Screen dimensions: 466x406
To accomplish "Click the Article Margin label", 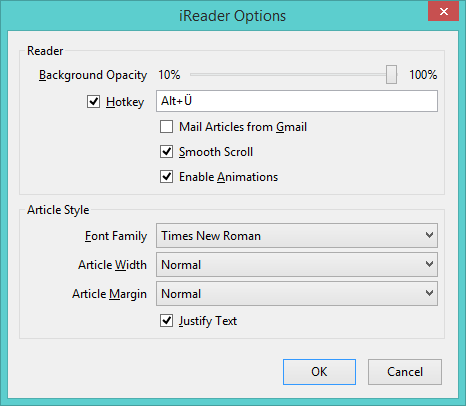I will (x=109, y=294).
